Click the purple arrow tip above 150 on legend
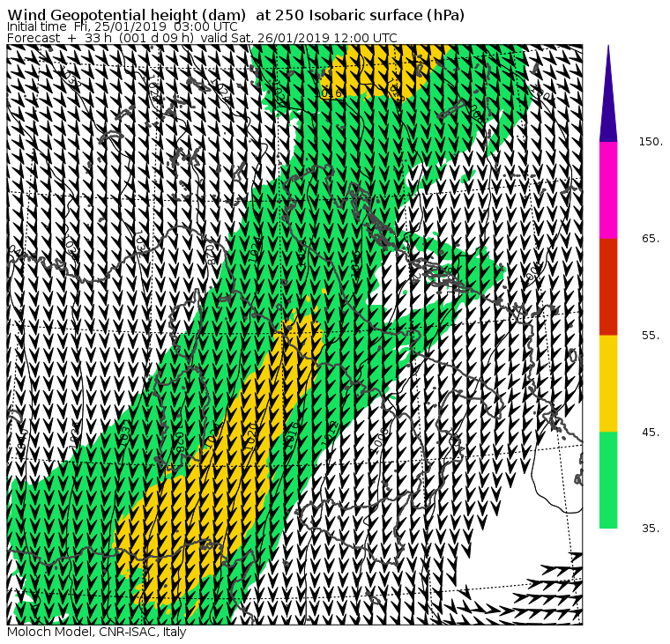Viewport: 670px width, 644px height. pyautogui.click(x=608, y=93)
